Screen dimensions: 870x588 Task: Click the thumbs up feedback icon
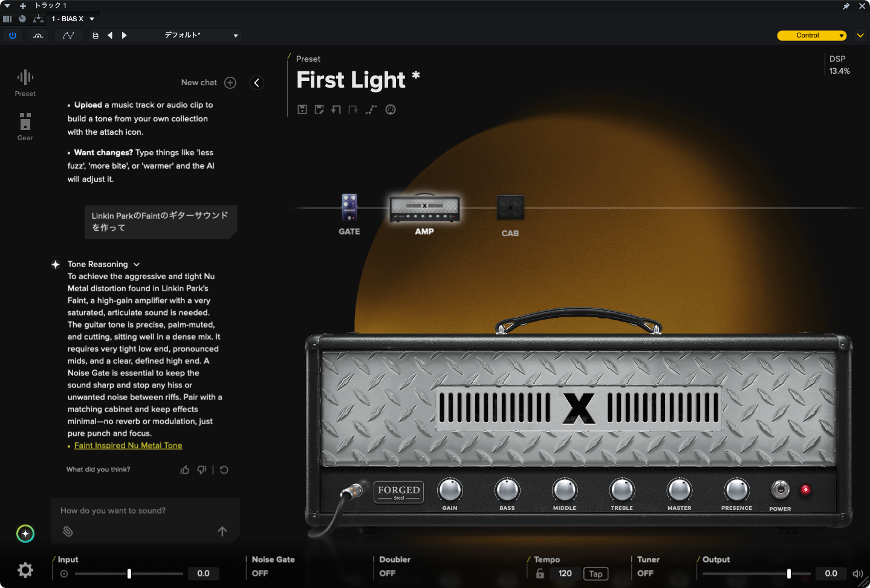(x=185, y=470)
